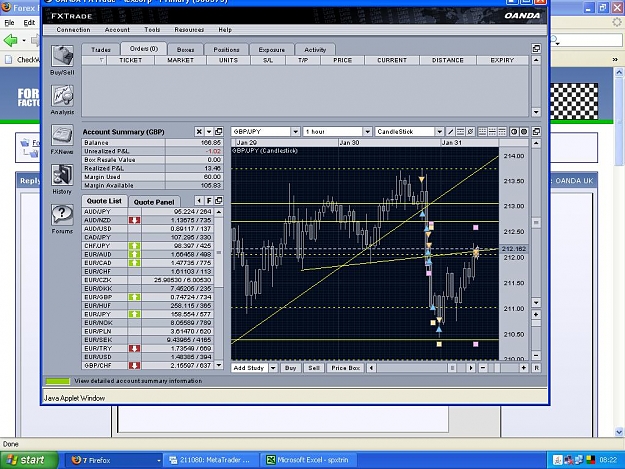The height and width of the screenshot is (469, 625).
Task: Switch to the Exposure tab
Action: (x=272, y=50)
